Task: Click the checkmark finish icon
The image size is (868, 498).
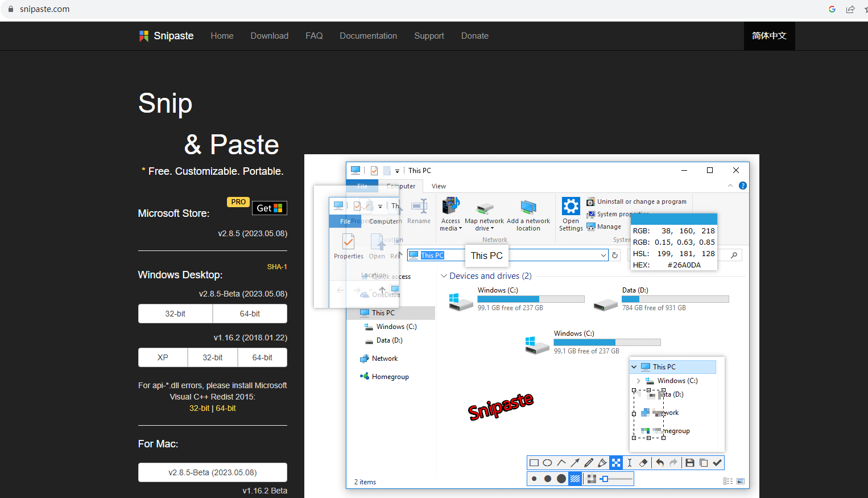Action: 717,463
